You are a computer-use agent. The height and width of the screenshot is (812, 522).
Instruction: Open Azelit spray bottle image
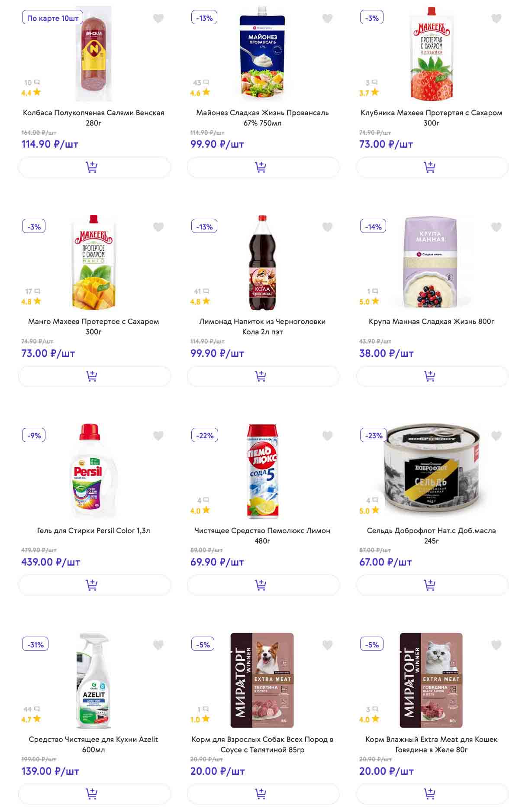(93, 681)
